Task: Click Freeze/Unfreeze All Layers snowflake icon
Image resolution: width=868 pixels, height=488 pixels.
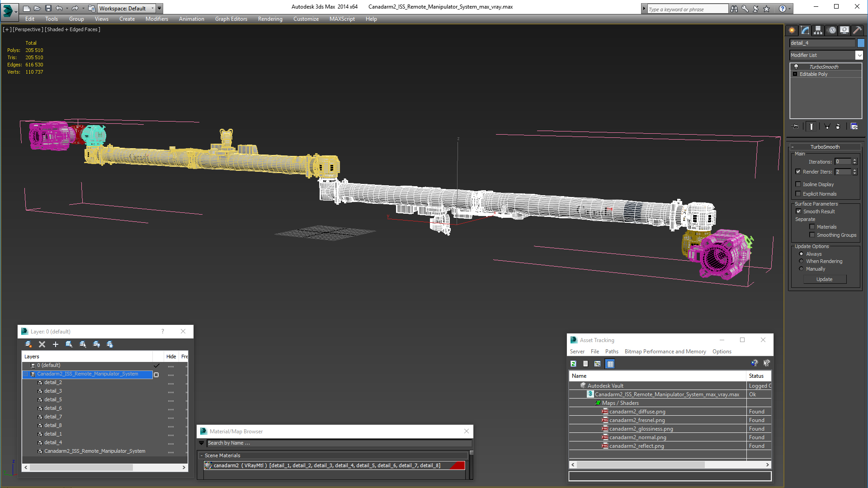Action: [110, 344]
